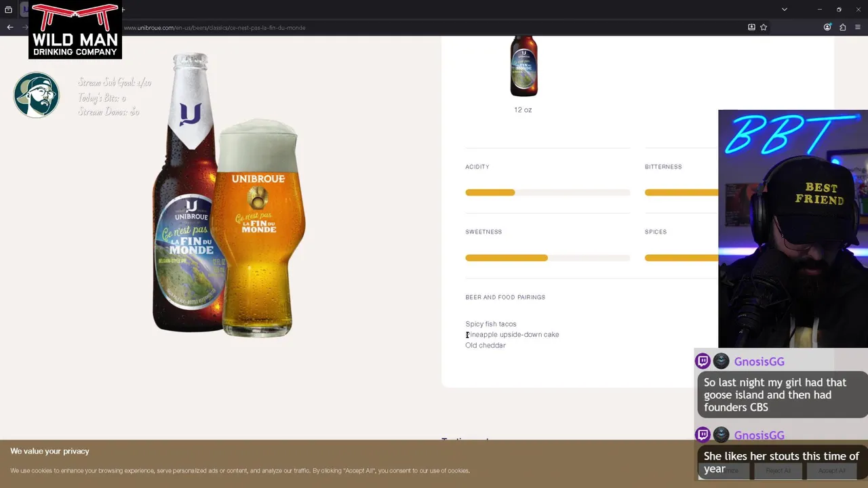Reject all cookies in privacy banner
The height and width of the screenshot is (488, 868).
(778, 470)
